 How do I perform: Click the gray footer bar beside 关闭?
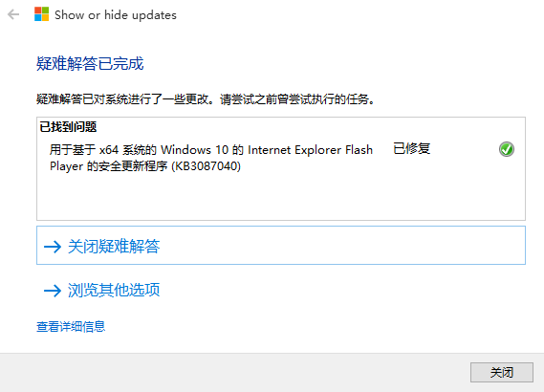[232, 373]
